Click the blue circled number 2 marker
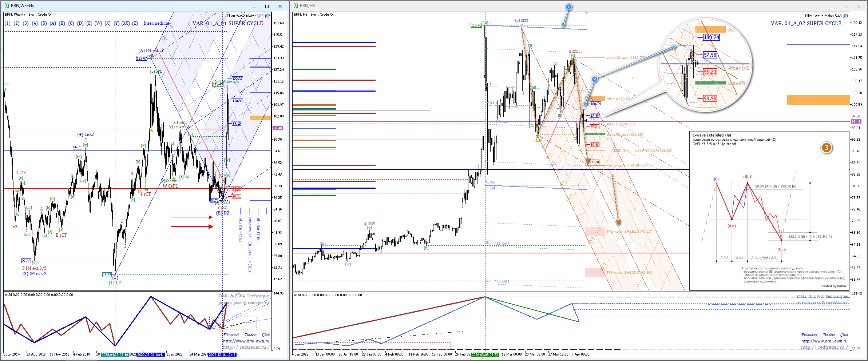Image resolution: width=868 pixels, height=361 pixels. [594, 79]
